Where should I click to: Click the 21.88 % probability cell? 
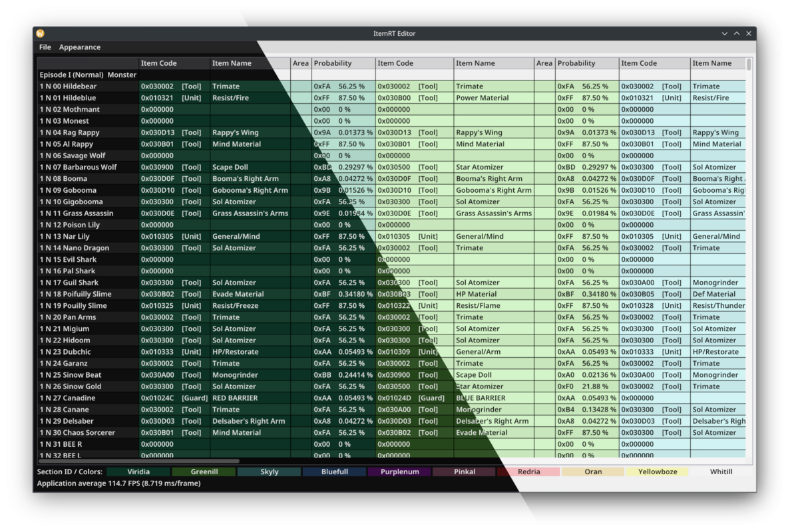click(587, 386)
